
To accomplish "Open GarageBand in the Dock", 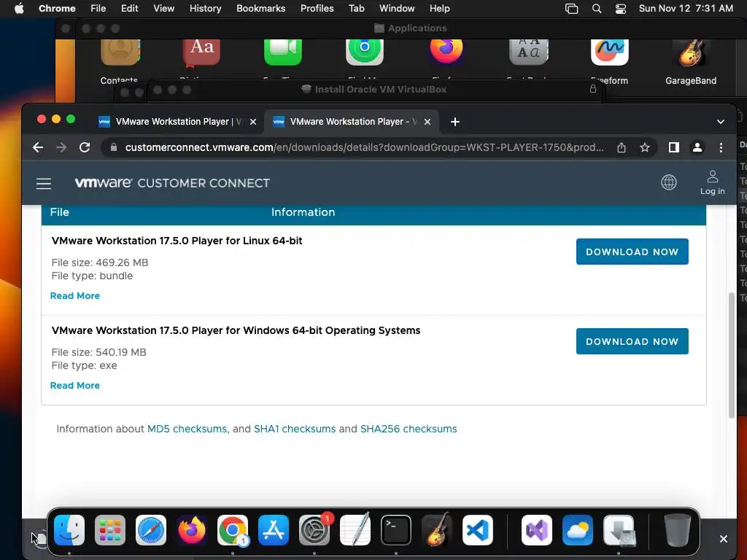I will (x=437, y=530).
